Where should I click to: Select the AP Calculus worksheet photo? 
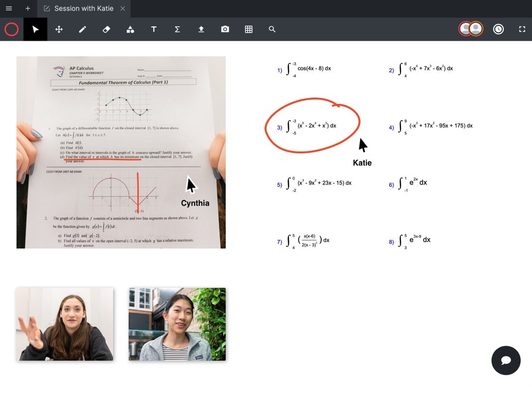point(121,152)
